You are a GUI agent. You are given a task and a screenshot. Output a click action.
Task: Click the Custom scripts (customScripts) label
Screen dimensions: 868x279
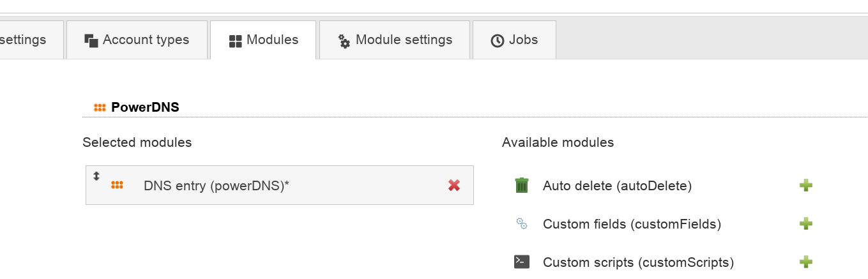point(638,262)
